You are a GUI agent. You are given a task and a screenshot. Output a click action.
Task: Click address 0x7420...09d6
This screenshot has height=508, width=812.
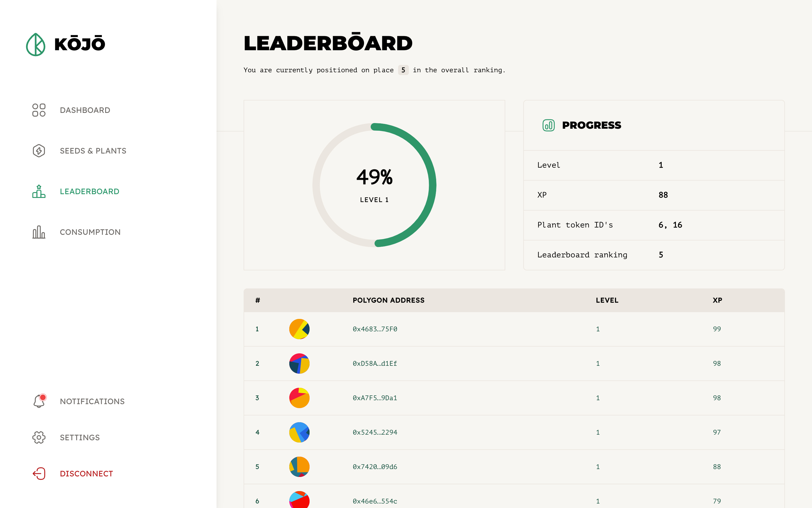(x=375, y=467)
